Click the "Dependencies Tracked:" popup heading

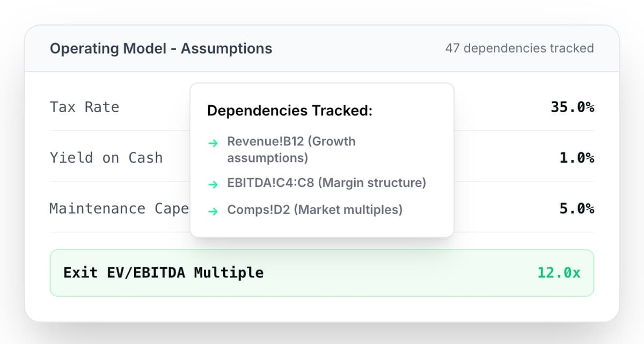pos(290,111)
